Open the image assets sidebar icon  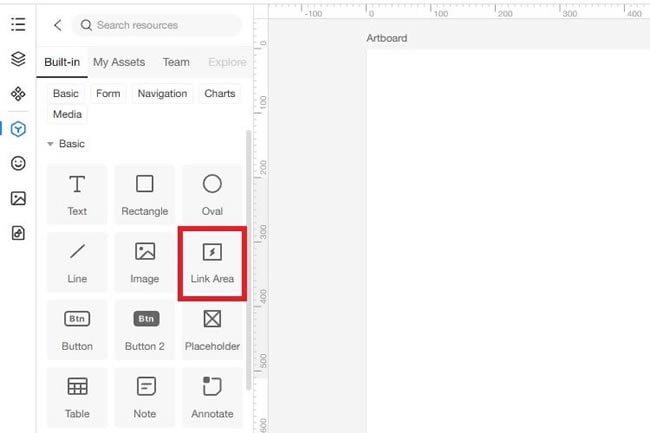tap(18, 198)
